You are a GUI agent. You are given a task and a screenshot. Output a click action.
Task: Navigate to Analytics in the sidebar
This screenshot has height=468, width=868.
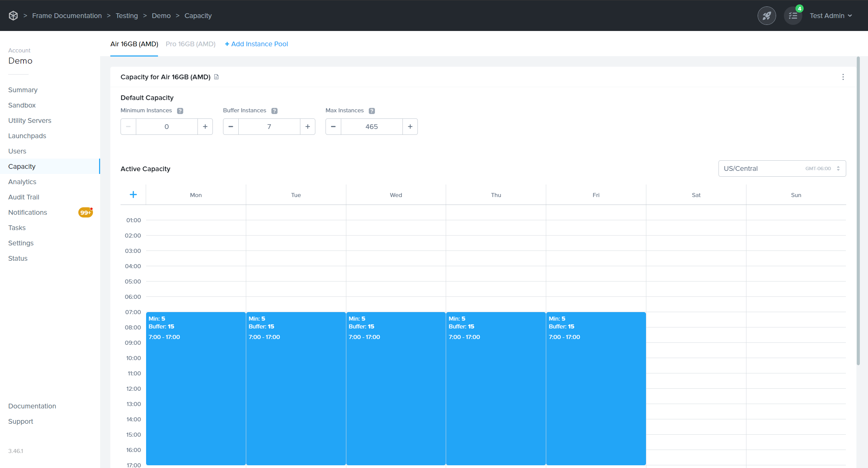pyautogui.click(x=22, y=181)
